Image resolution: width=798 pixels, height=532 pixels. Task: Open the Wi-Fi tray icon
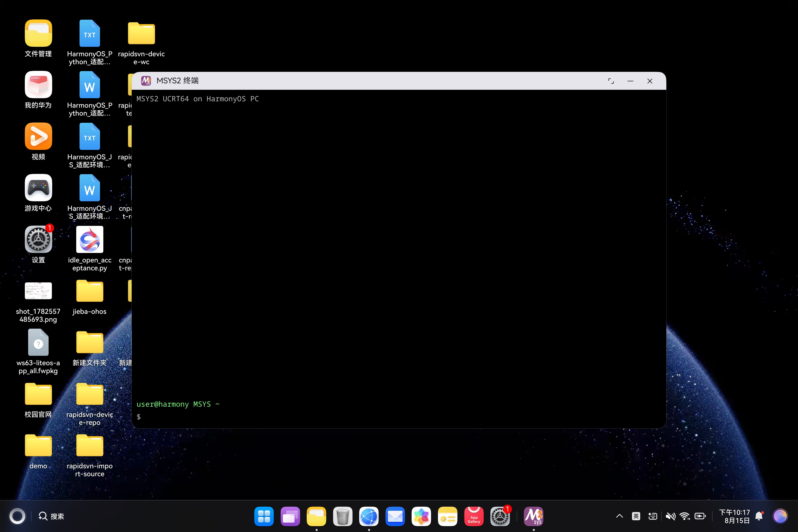[685, 516]
